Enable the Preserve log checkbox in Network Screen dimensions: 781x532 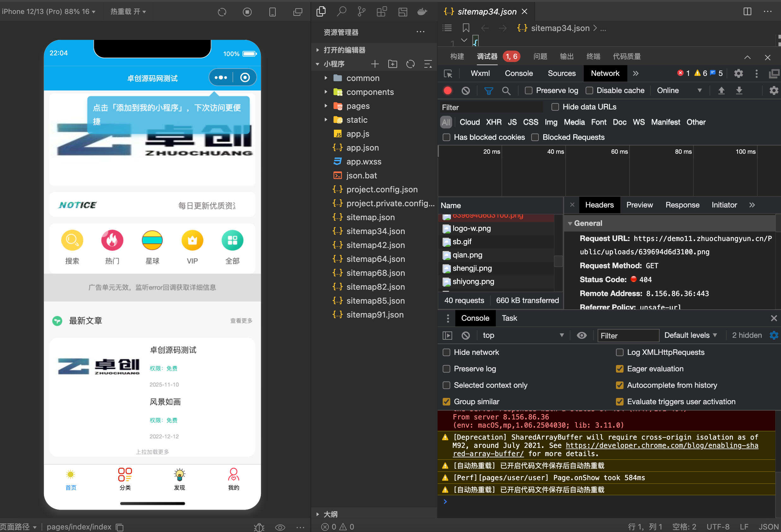pyautogui.click(x=529, y=91)
